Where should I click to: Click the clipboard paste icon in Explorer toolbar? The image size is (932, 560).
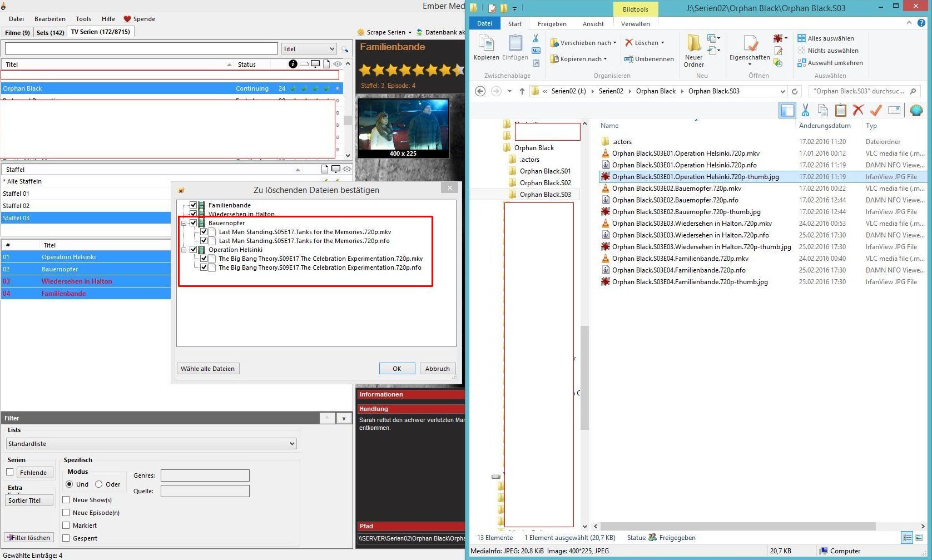[840, 110]
